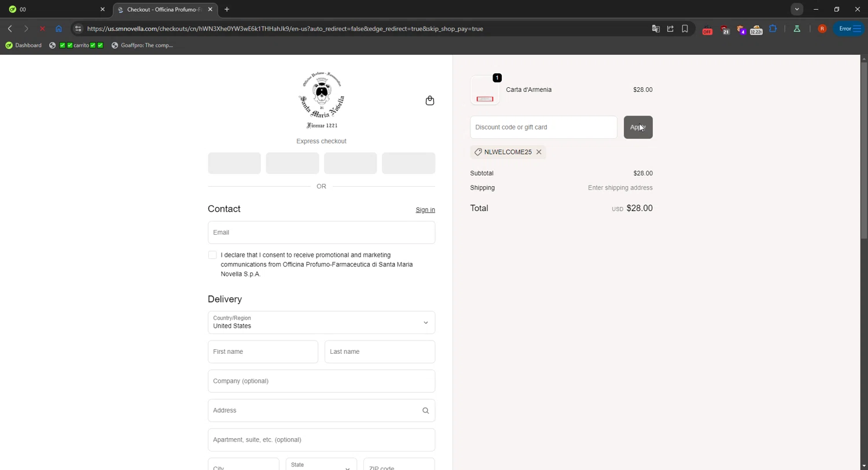Open the shopping bag cart icon
This screenshot has height=470, width=868.
tap(429, 101)
